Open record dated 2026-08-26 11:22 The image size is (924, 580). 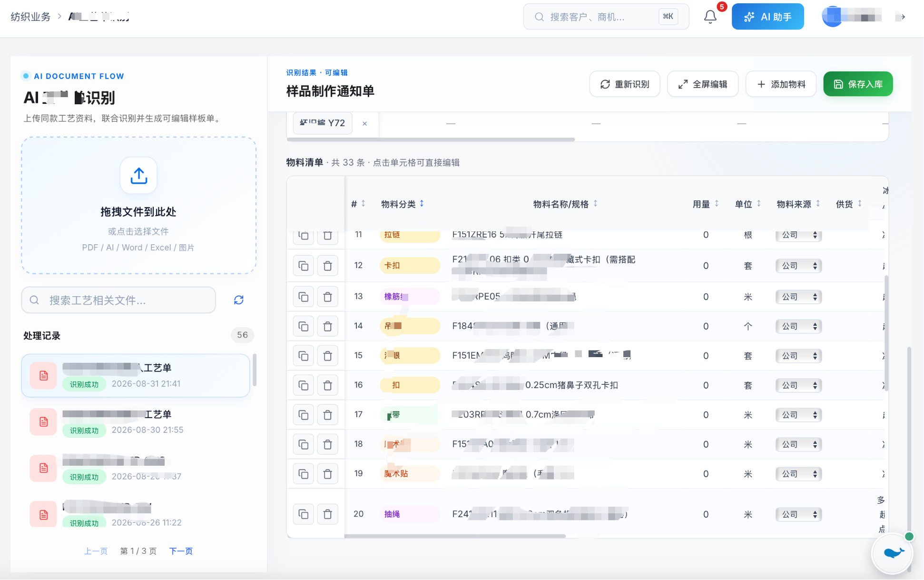[x=136, y=513]
